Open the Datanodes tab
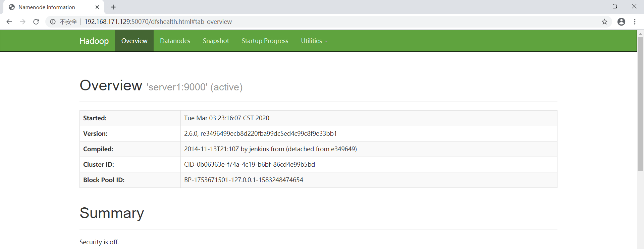 pyautogui.click(x=175, y=41)
